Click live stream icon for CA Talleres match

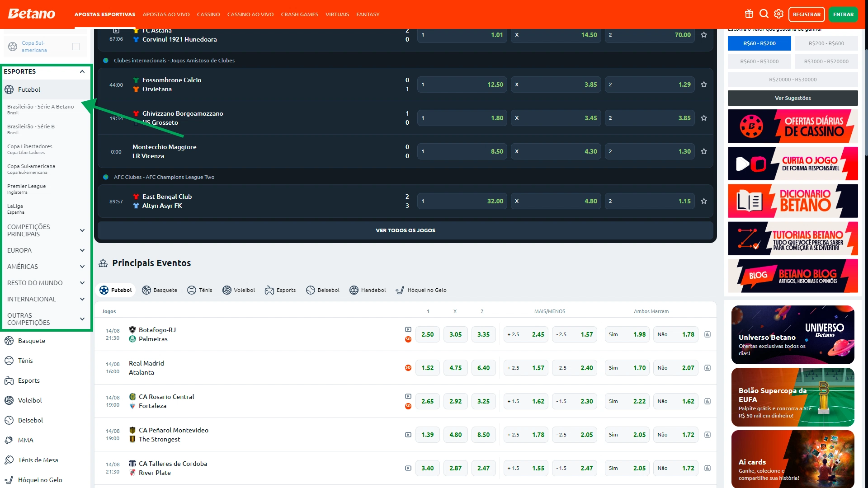pos(408,468)
